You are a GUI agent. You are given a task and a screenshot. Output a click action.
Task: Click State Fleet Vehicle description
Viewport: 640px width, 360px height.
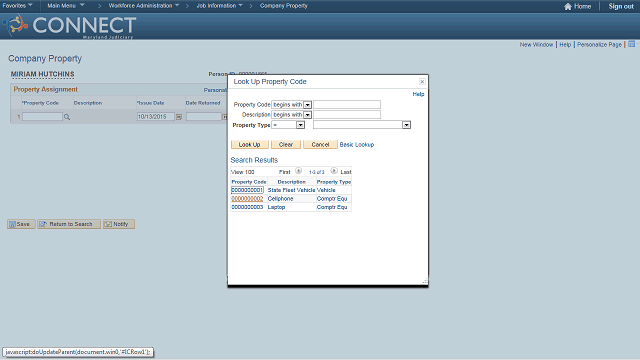point(291,190)
